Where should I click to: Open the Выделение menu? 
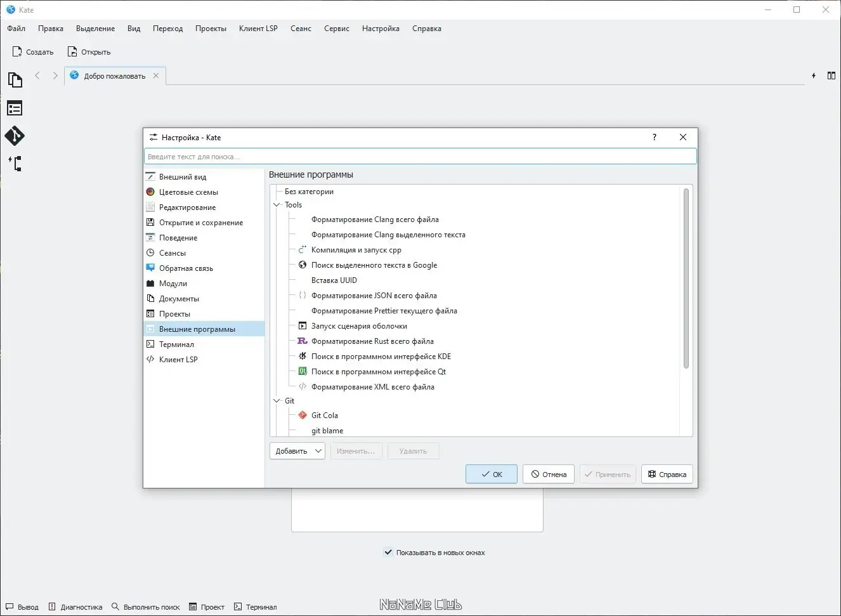(96, 29)
